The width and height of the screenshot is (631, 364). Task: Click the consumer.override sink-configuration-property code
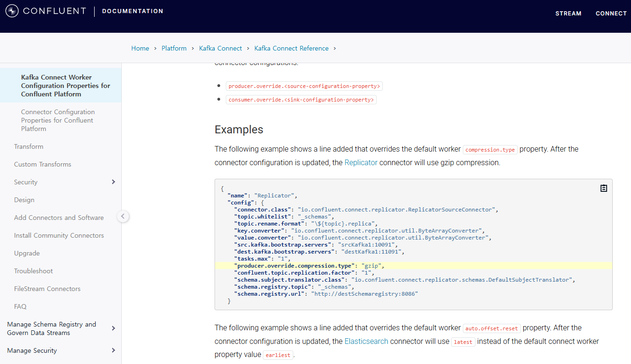tap(301, 100)
